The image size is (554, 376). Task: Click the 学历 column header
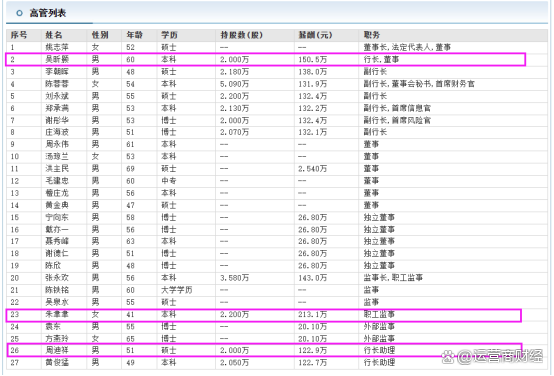pyautogui.click(x=169, y=35)
